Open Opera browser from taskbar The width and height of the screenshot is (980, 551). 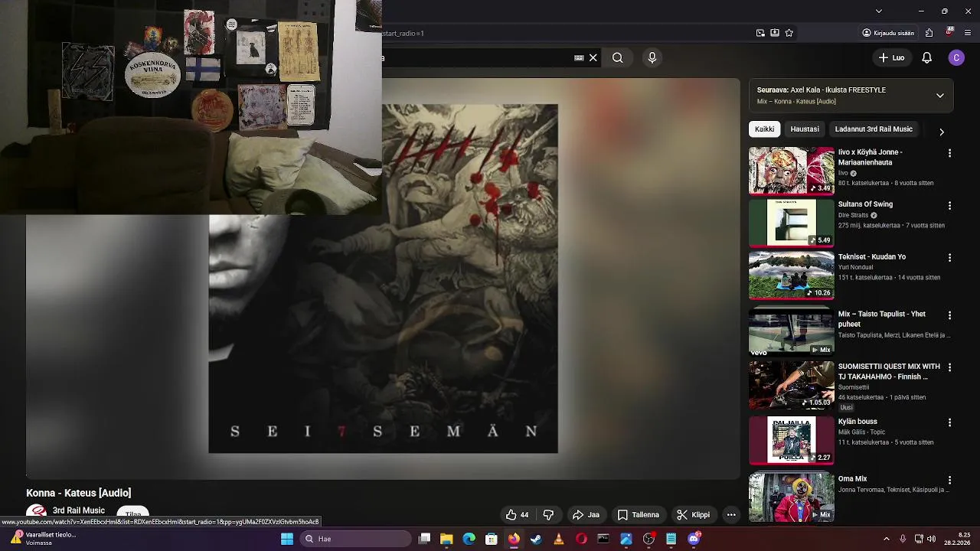[x=581, y=539]
